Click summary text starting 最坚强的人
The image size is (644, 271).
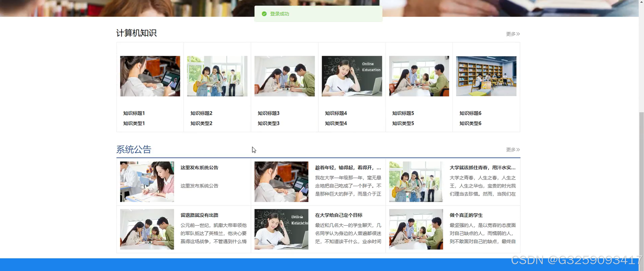(x=483, y=233)
